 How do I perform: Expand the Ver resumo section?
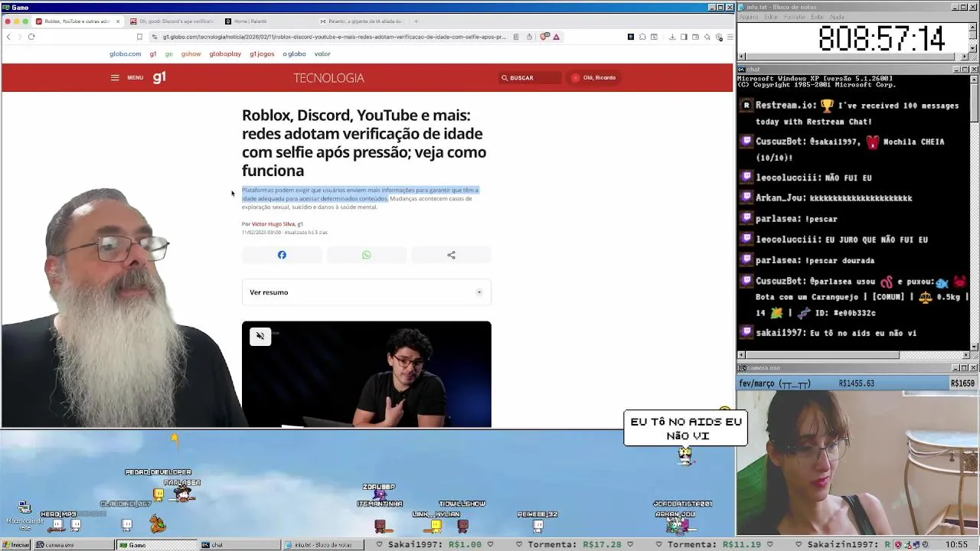[x=366, y=292]
